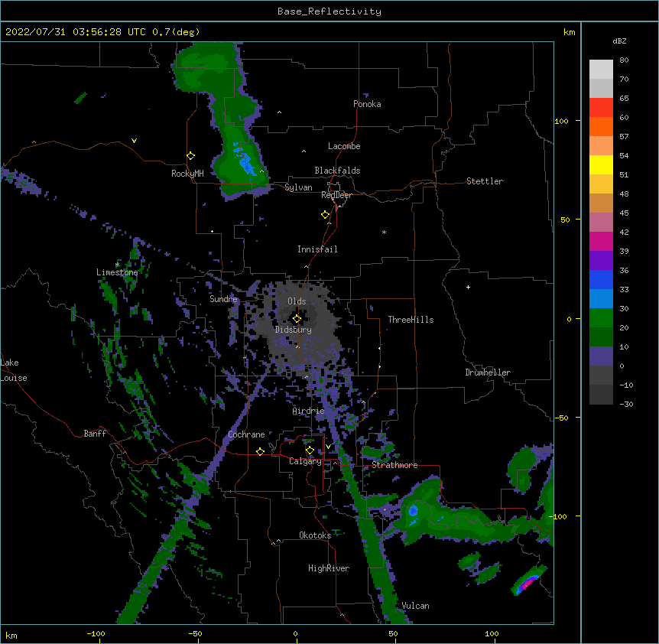Screen dimensions: 659x644
Task: Click the Stettler city label
Action: (485, 181)
